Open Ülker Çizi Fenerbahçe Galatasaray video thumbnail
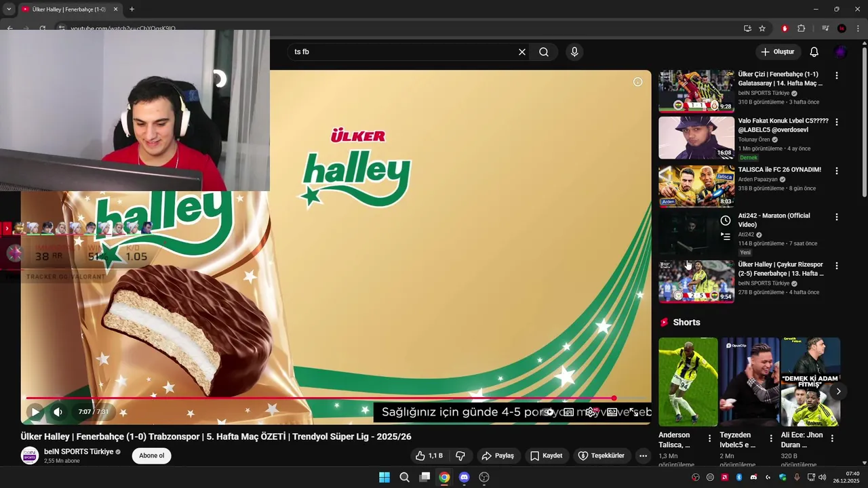The image size is (868, 488). click(x=696, y=91)
